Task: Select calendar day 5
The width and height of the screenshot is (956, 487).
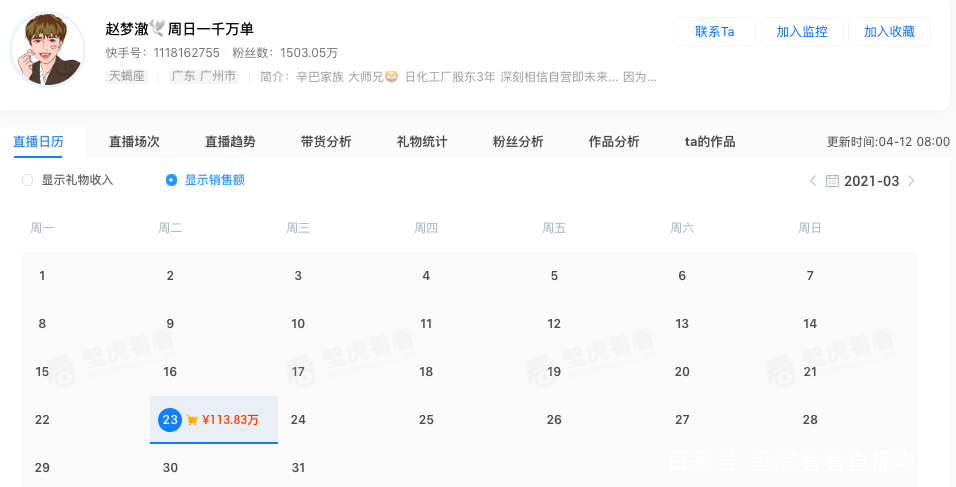Action: (x=554, y=276)
